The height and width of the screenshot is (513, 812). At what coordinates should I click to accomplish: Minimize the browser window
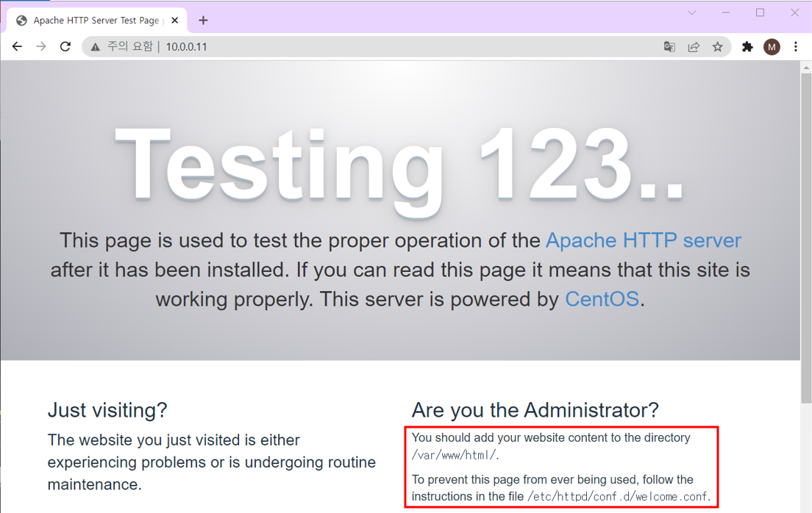726,12
